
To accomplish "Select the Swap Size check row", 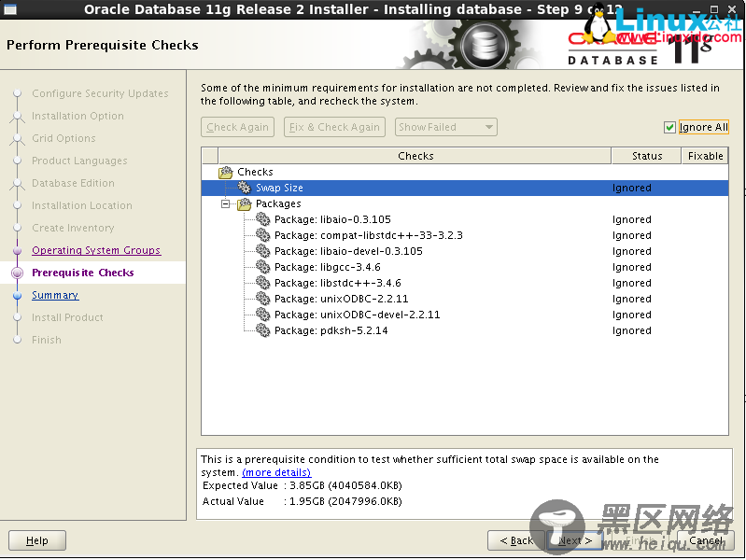I will click(x=465, y=188).
